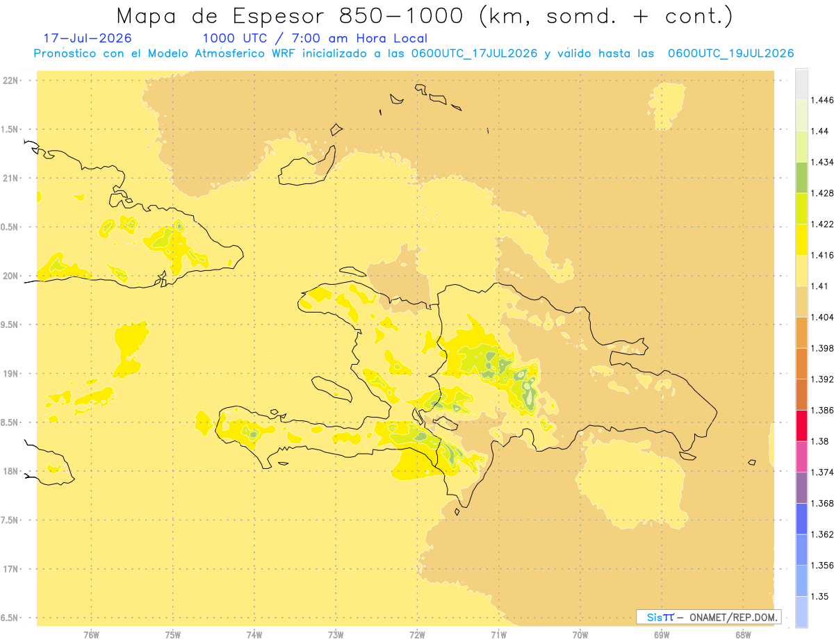This screenshot has width=834, height=644.
Task: Select bright yellow legend swatch between 1.416 and 1.422
Action: pyautogui.click(x=801, y=239)
